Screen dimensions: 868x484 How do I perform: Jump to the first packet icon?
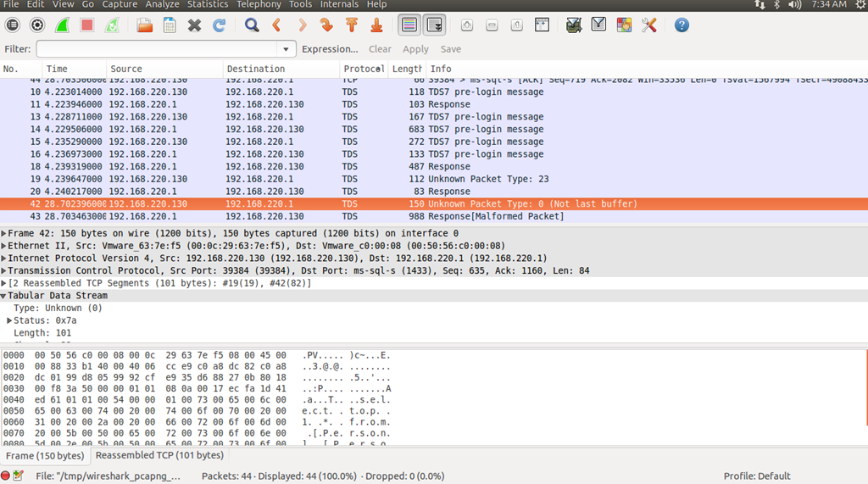coord(352,25)
